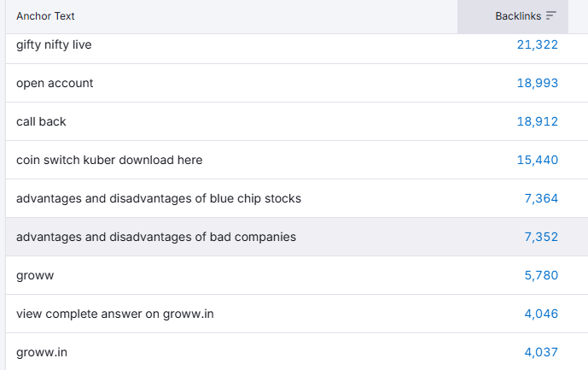The image size is (588, 370).
Task: Select the 'gifty nifty live' anchor row
Action: pos(297,49)
